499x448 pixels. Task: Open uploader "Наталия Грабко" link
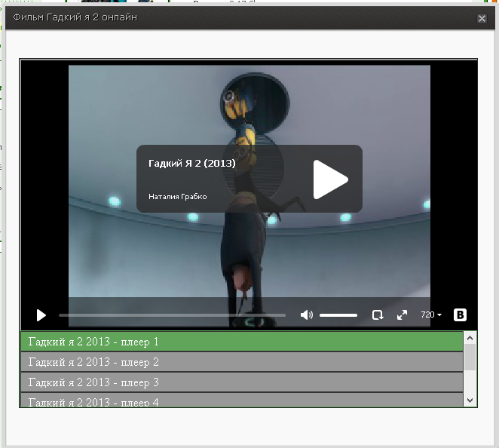pyautogui.click(x=178, y=197)
